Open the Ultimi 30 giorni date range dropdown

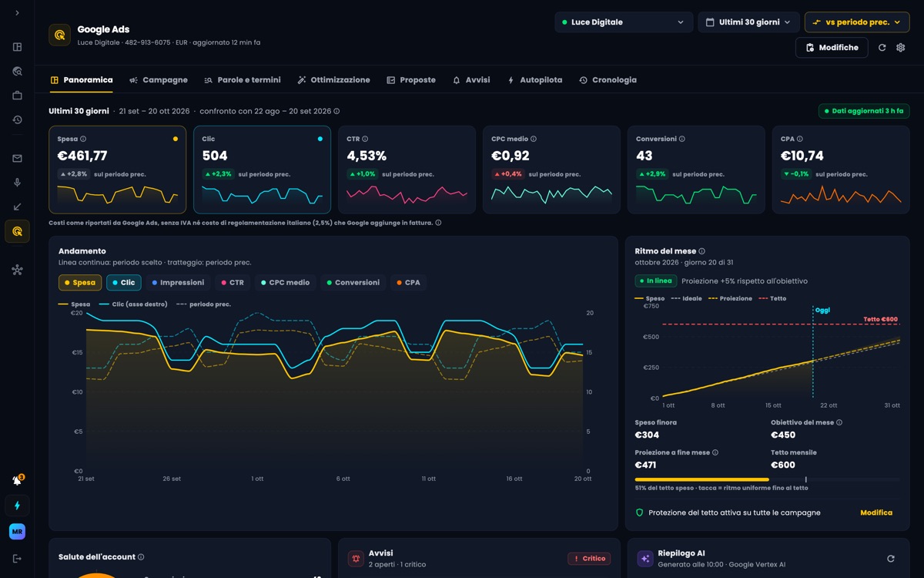(x=748, y=22)
